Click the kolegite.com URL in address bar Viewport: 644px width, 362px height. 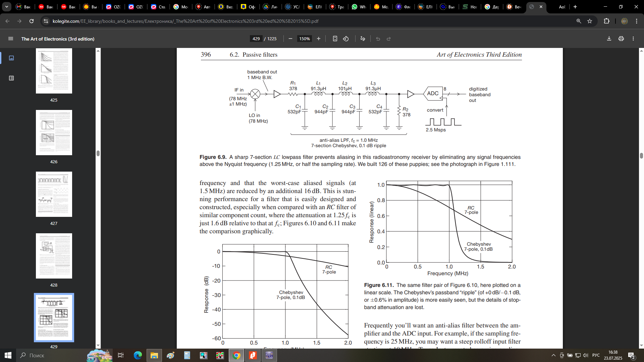185,21
